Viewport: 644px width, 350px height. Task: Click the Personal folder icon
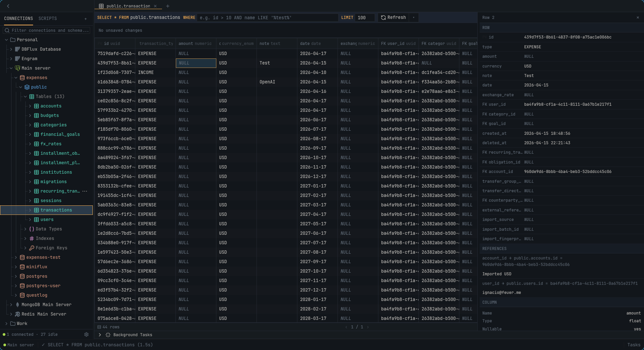click(x=13, y=40)
